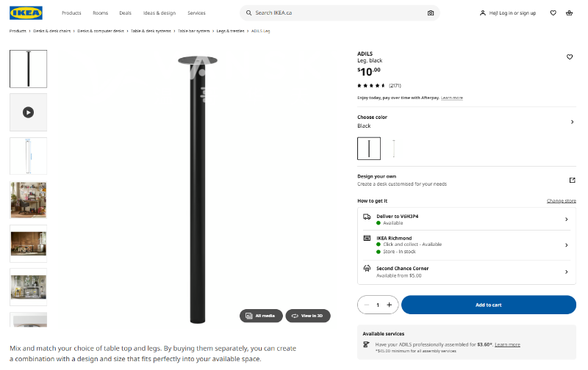Expand the Choose color options

(x=572, y=122)
